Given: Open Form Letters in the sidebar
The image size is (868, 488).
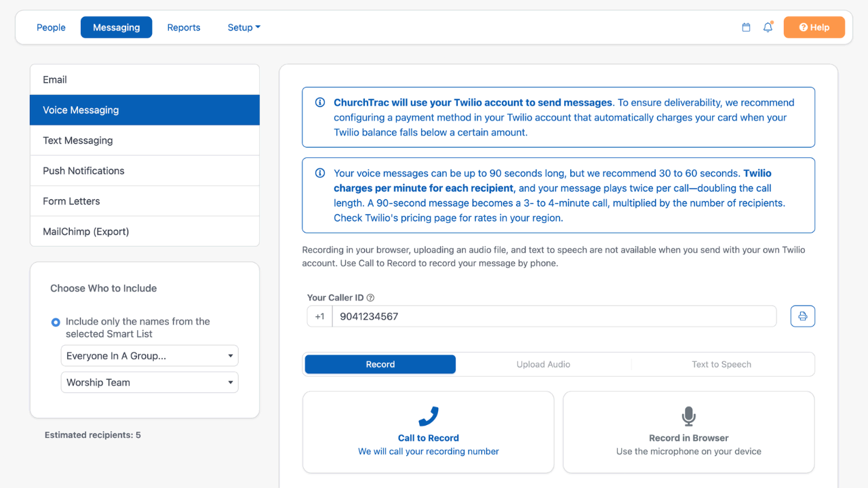Looking at the screenshot, I should click(144, 201).
